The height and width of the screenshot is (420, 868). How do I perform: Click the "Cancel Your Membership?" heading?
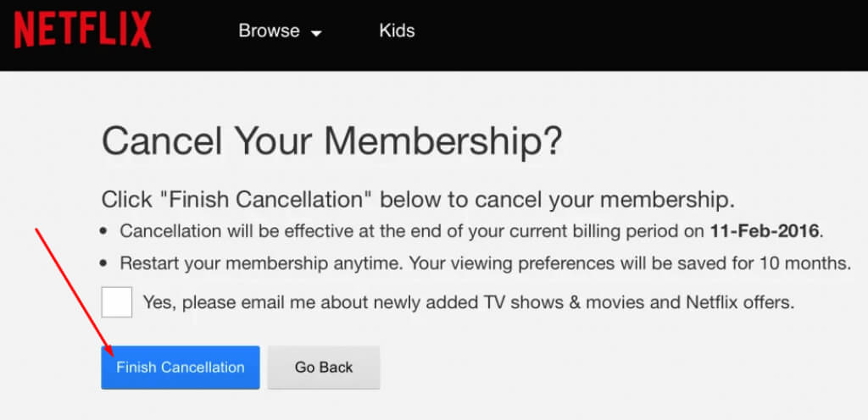pos(331,141)
